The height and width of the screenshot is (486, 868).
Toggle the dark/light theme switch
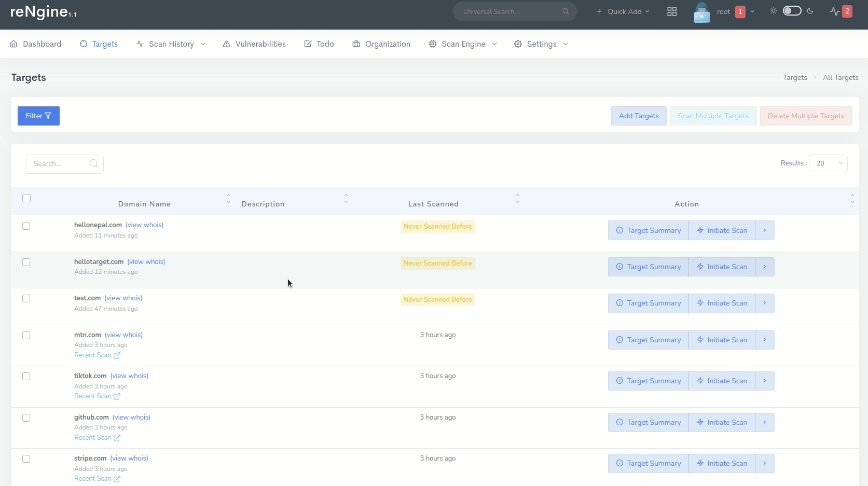click(x=792, y=11)
